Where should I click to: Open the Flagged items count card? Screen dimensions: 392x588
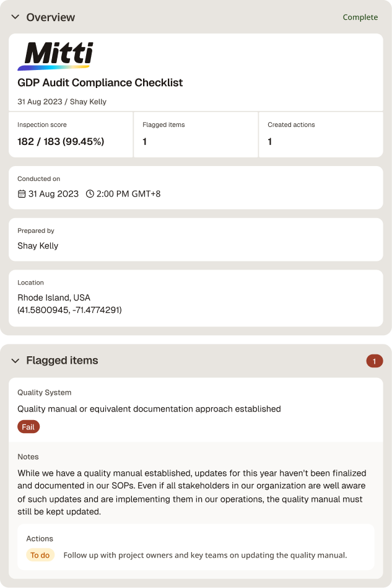(196, 134)
